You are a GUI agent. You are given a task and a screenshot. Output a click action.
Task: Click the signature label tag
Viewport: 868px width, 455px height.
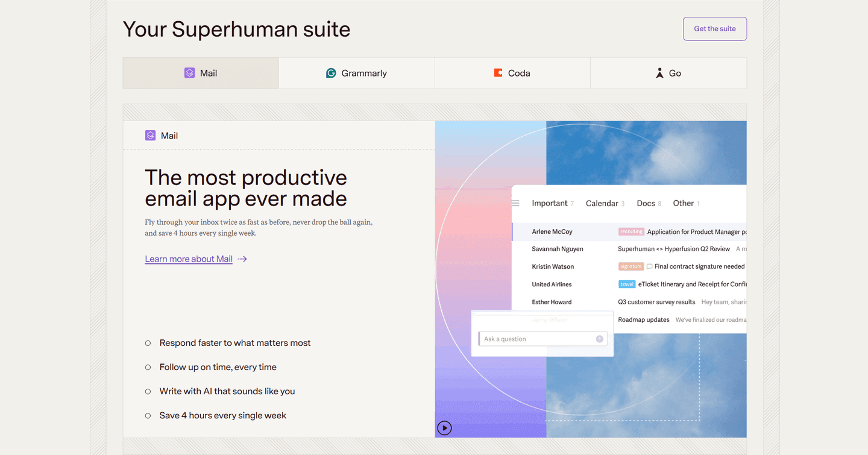click(x=631, y=266)
